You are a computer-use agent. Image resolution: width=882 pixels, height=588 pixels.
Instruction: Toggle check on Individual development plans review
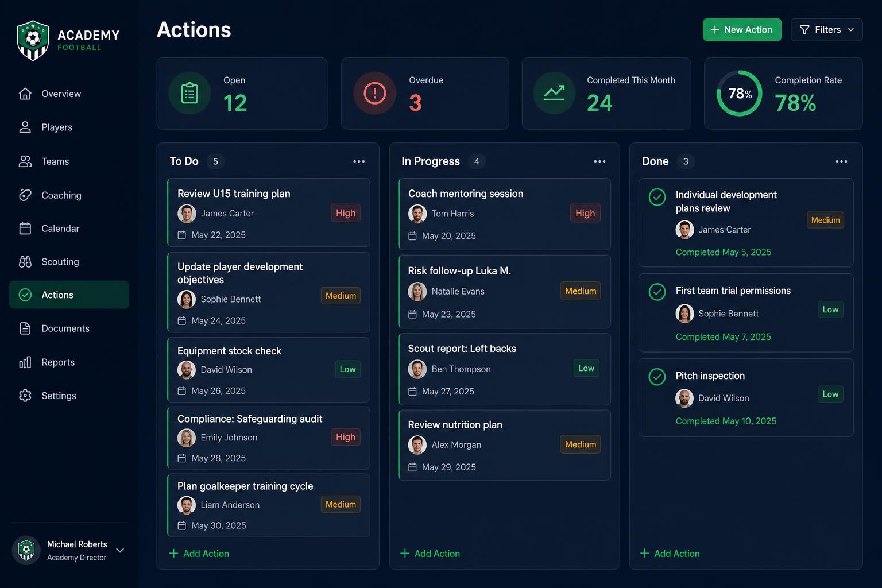click(x=657, y=197)
